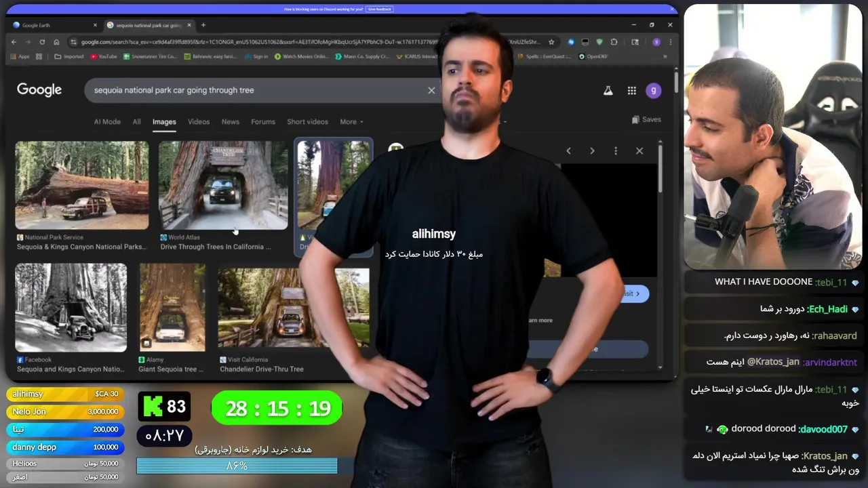Go to next image in preview panel
This screenshot has height=488, width=868.
click(592, 151)
